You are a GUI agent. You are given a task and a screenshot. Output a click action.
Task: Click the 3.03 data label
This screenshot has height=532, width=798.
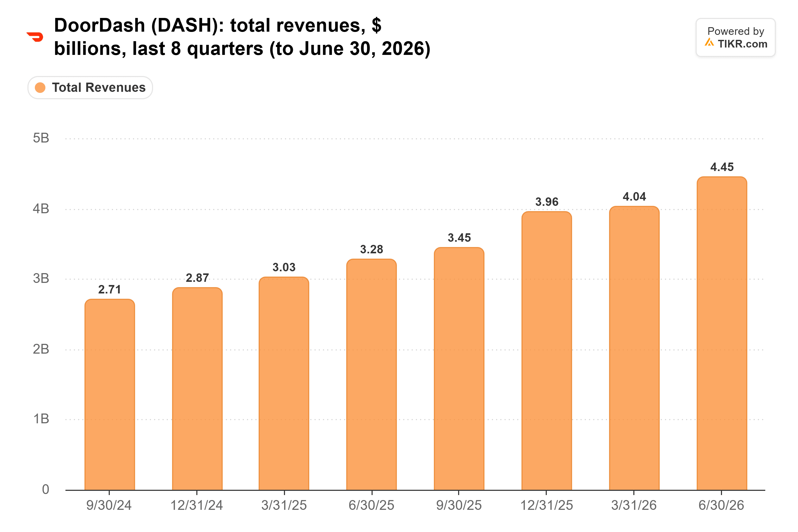coord(284,267)
